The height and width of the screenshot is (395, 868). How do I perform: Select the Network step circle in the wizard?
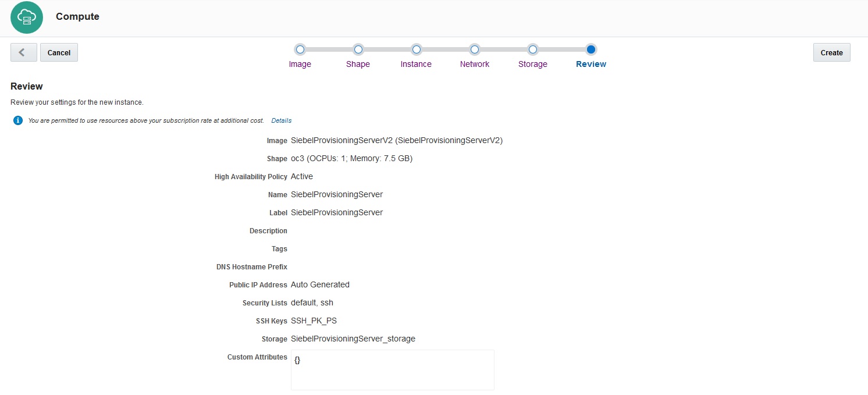(475, 49)
